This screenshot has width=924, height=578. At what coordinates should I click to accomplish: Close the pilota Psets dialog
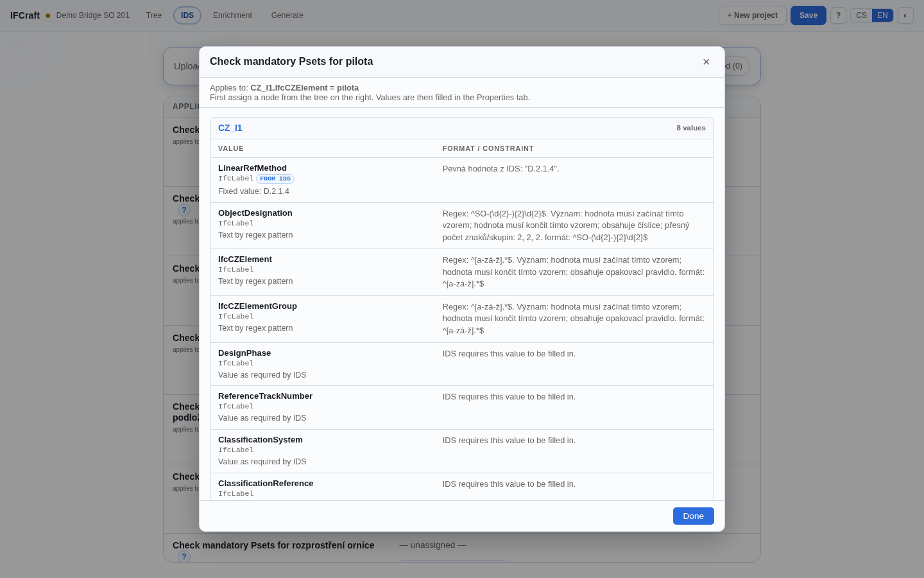(x=706, y=62)
